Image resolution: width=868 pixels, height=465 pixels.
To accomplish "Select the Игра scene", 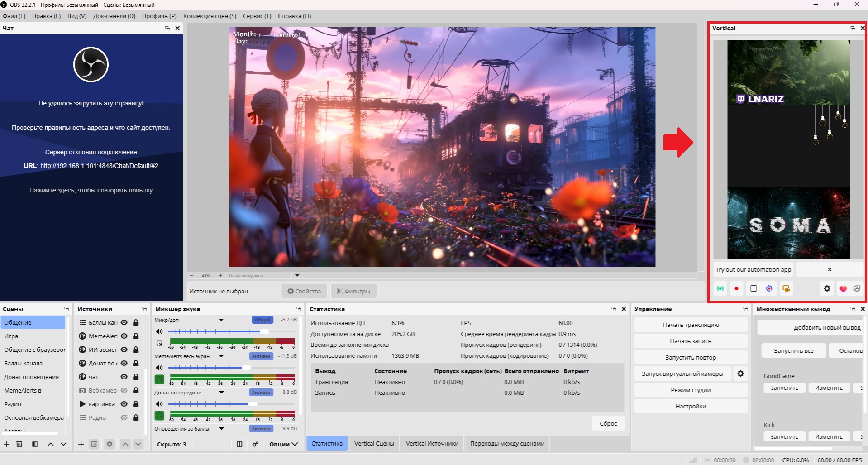I will point(33,336).
